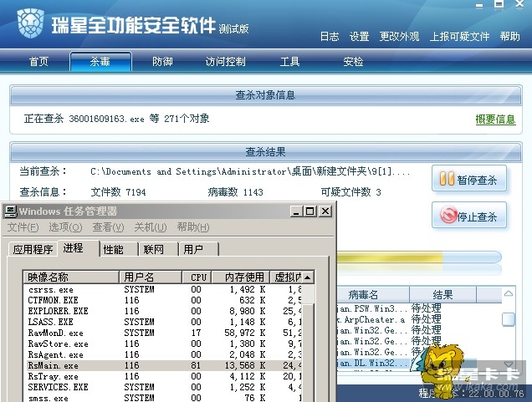Click the scan progress bar

tap(419, 258)
